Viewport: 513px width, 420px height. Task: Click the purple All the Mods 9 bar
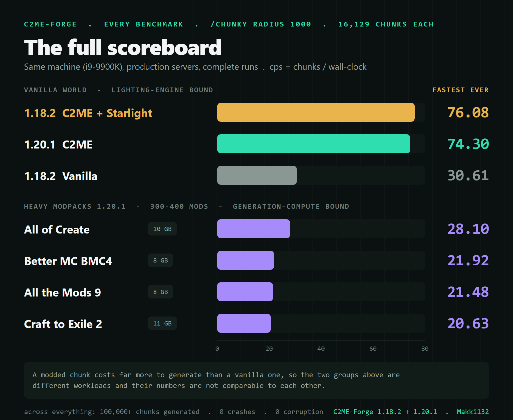point(245,292)
